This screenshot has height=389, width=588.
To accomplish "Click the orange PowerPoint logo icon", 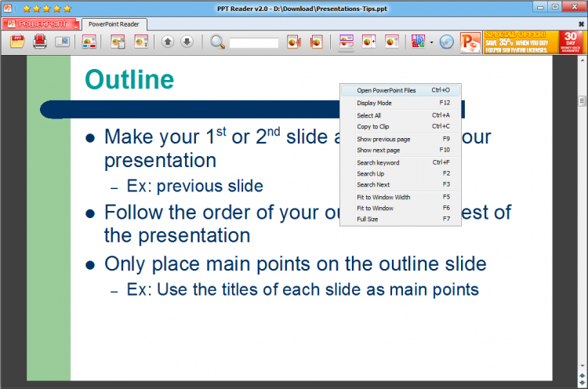I will pyautogui.click(x=470, y=42).
